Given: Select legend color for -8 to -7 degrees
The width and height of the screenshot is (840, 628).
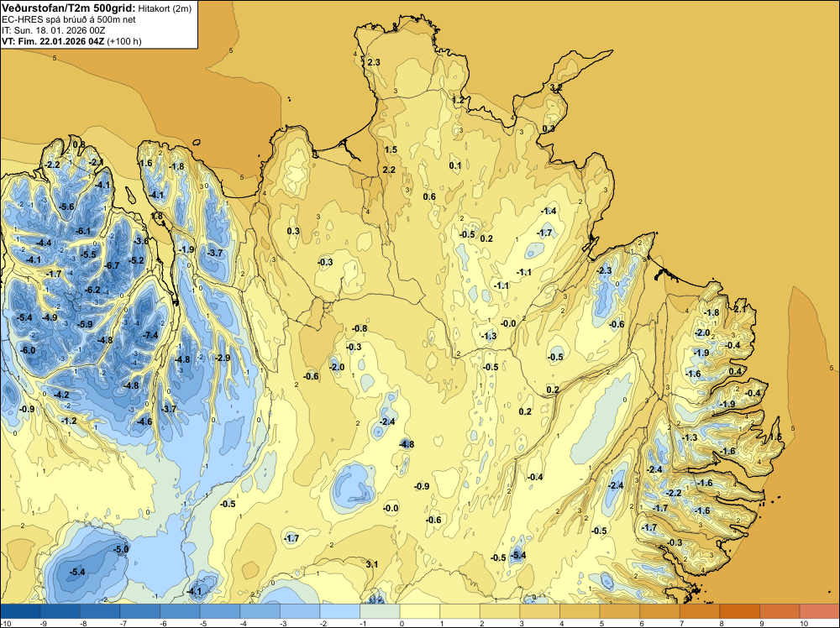Looking at the screenshot, I should point(100,611).
